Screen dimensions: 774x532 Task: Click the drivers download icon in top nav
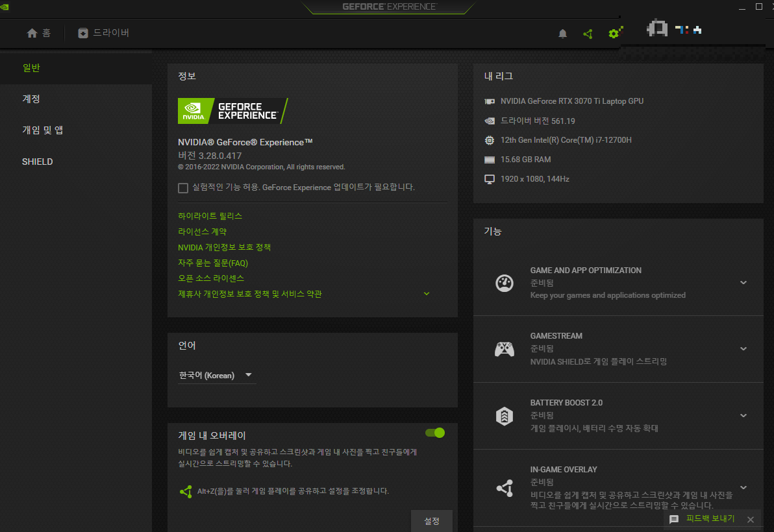[x=83, y=33]
